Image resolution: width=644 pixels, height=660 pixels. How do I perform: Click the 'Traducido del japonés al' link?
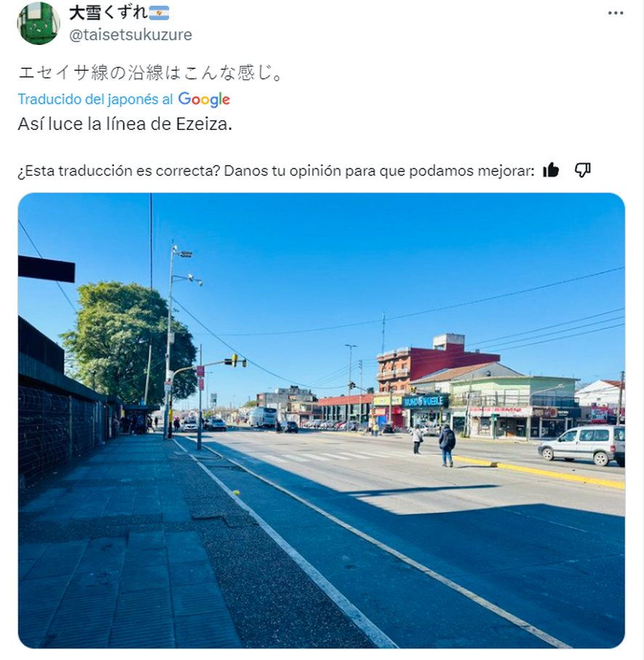click(95, 99)
